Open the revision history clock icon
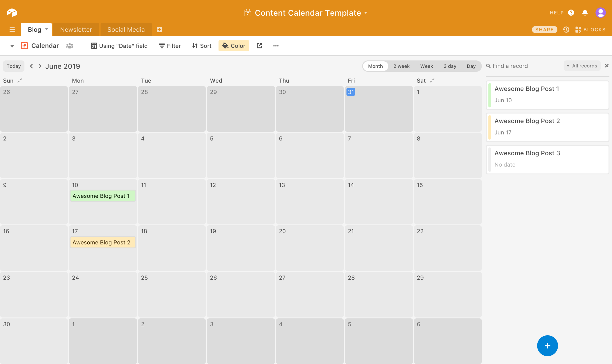The width and height of the screenshot is (612, 364). click(566, 30)
